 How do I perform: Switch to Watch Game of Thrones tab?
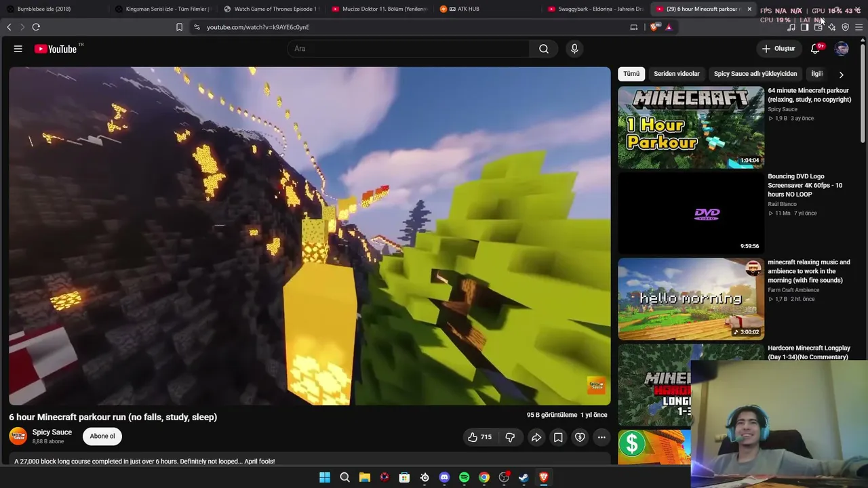coord(271,9)
